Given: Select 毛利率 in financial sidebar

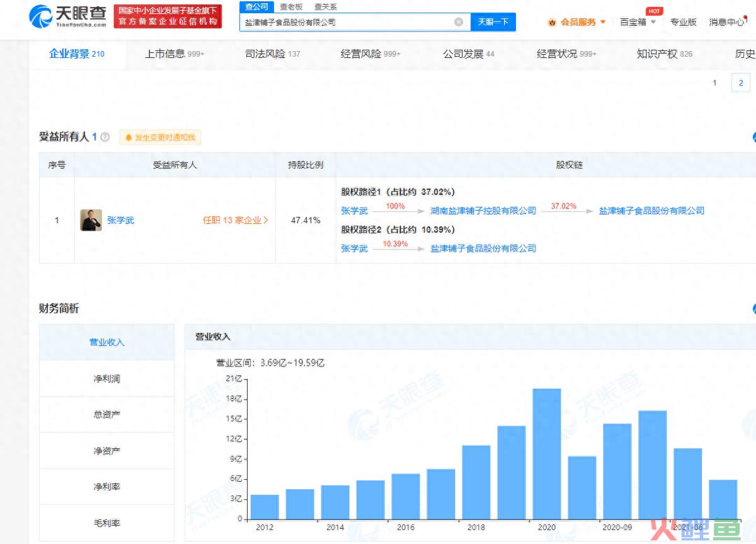Looking at the screenshot, I should pos(106,523).
